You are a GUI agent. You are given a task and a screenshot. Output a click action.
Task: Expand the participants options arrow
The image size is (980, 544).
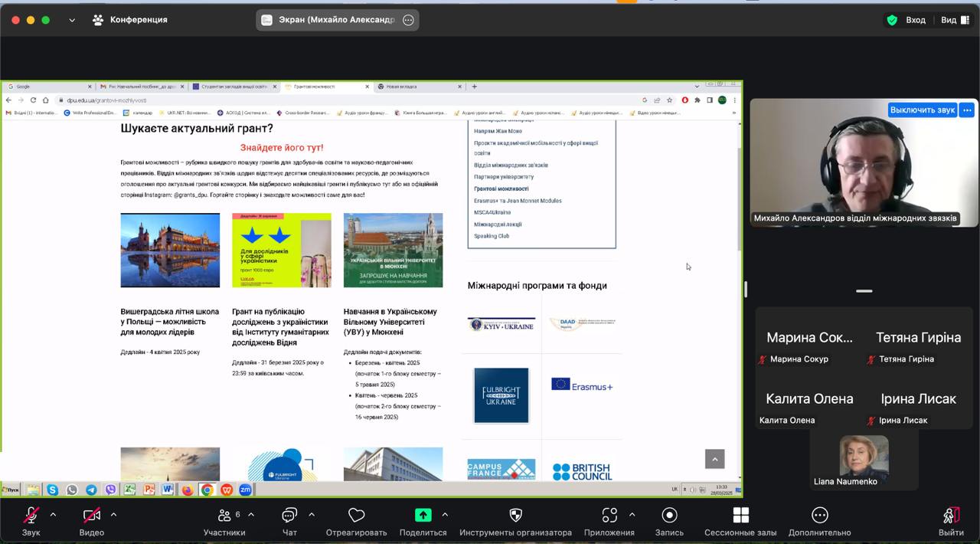pyautogui.click(x=250, y=514)
